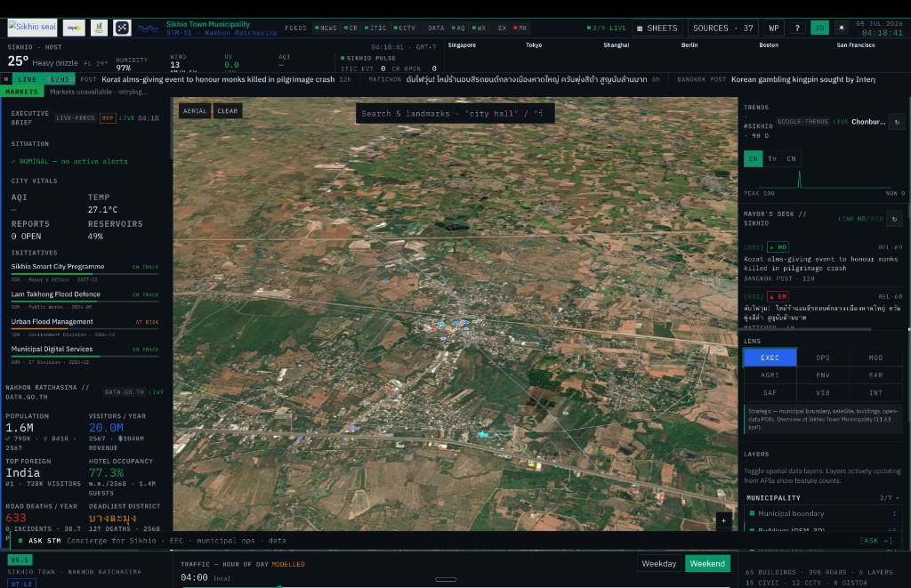Open the Sources 37 panel

coord(722,28)
